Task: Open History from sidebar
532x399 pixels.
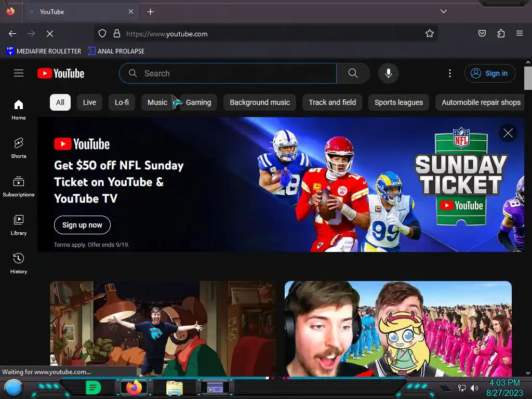Action: 19,263
